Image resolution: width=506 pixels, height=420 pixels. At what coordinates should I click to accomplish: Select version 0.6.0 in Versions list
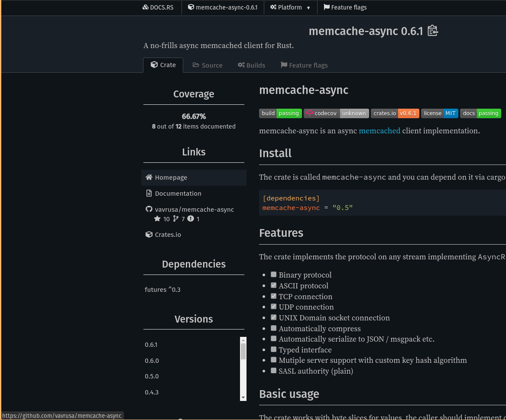[152, 360]
